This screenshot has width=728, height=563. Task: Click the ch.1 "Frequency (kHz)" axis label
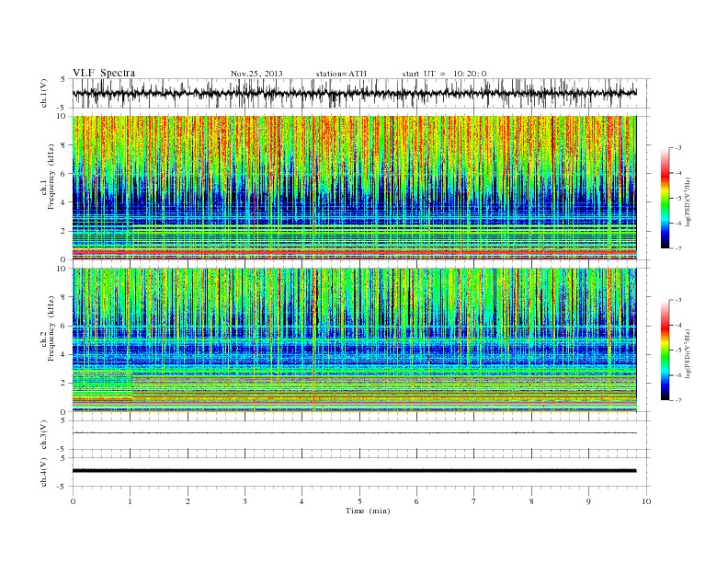(x=51, y=177)
